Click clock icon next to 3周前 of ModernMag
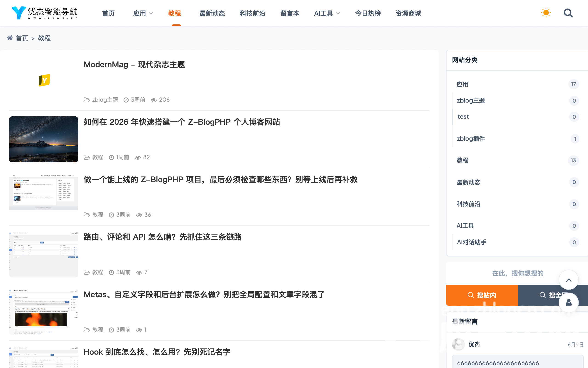This screenshot has height=368, width=588. [x=126, y=100]
